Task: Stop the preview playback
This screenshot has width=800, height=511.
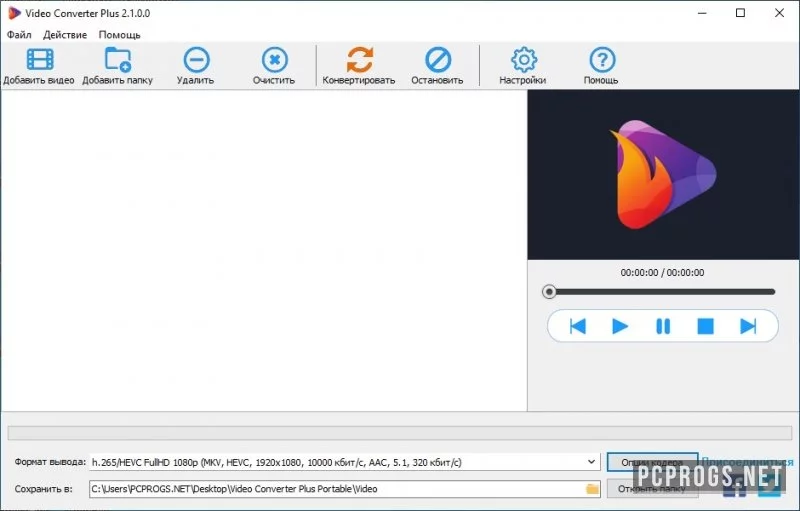Action: tap(706, 326)
